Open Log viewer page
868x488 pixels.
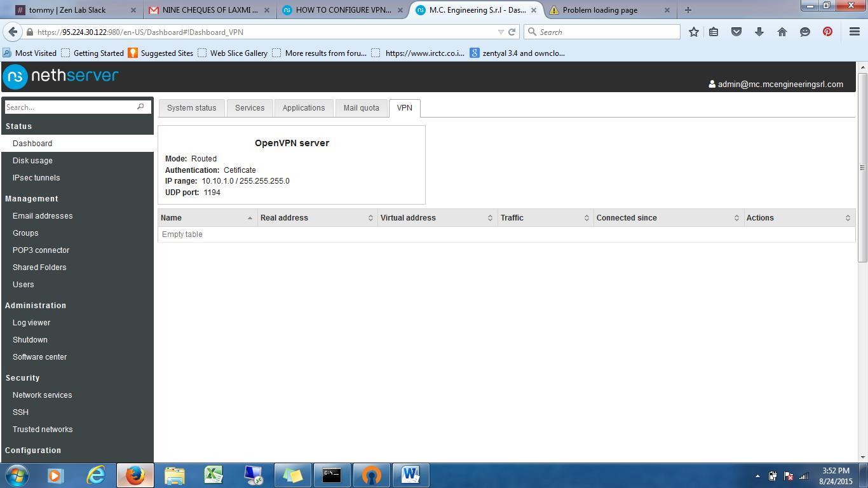pyautogui.click(x=31, y=323)
